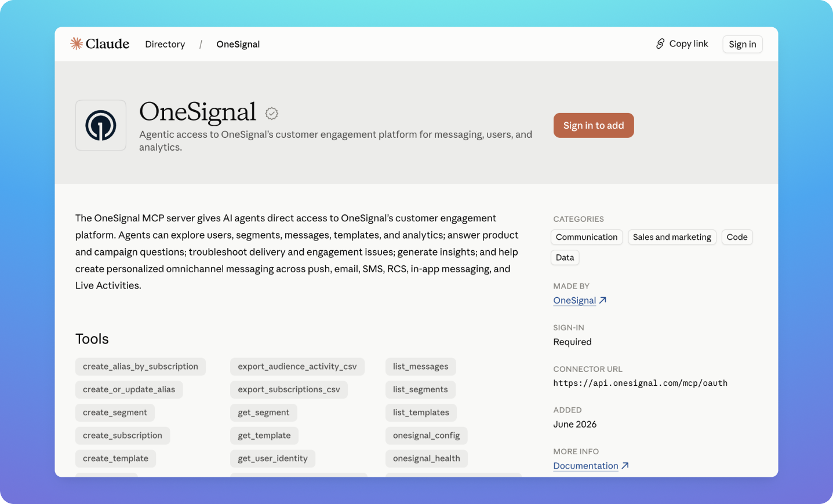Click the list_segments tool chip
This screenshot has width=833, height=504.
[420, 389]
